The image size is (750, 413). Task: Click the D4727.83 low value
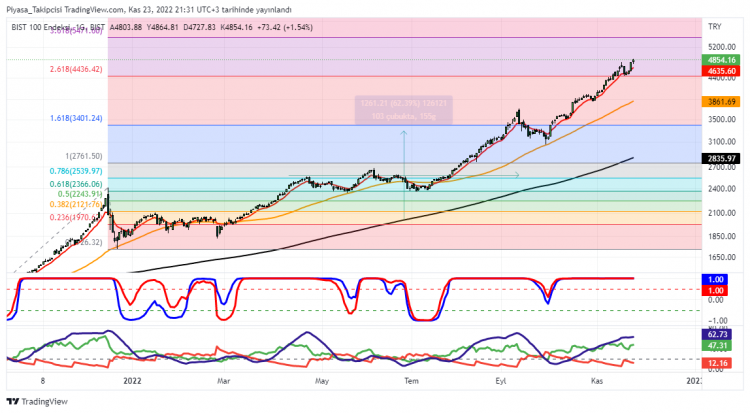click(199, 27)
